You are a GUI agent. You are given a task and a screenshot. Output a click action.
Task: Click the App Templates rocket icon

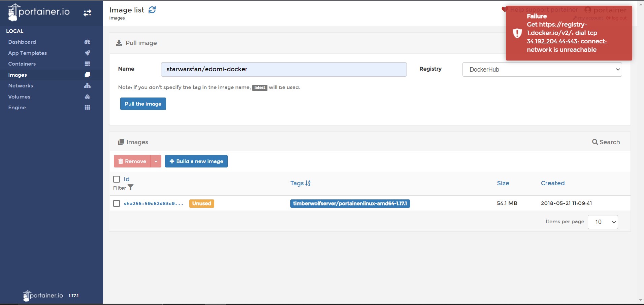(x=87, y=53)
